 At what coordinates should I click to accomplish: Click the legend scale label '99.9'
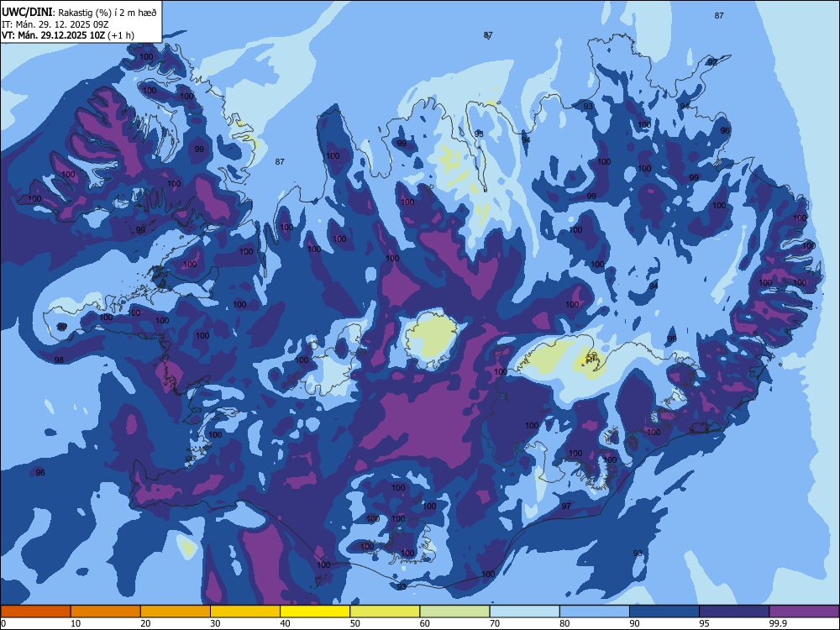pyautogui.click(x=778, y=623)
